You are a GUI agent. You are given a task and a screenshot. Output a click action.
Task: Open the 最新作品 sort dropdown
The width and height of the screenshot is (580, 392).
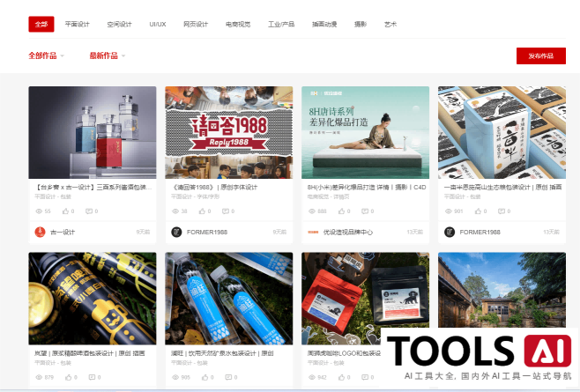coord(107,55)
